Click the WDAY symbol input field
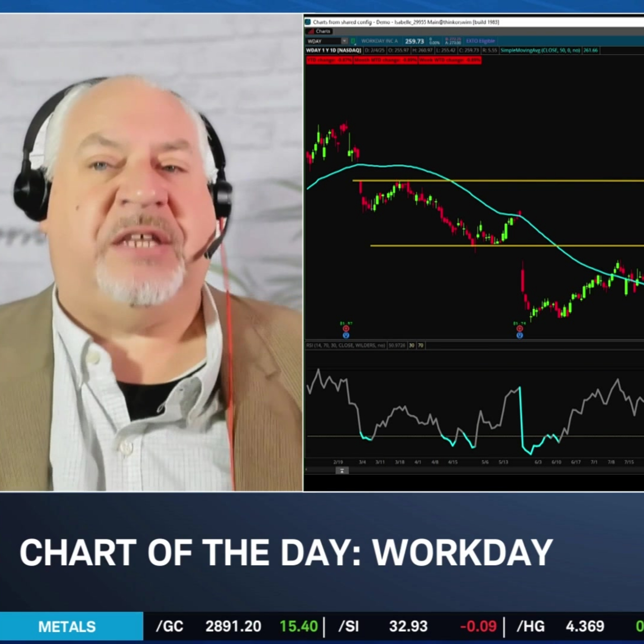Viewport: 644px width, 644px height. (x=324, y=41)
